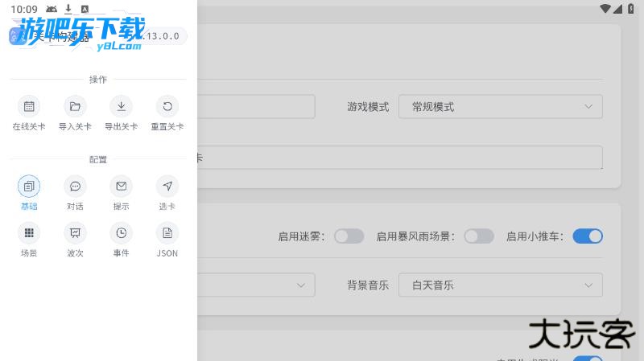The width and height of the screenshot is (644, 361).
Task: Disable 启用小推车 lawnmower switch
Action: tap(588, 236)
